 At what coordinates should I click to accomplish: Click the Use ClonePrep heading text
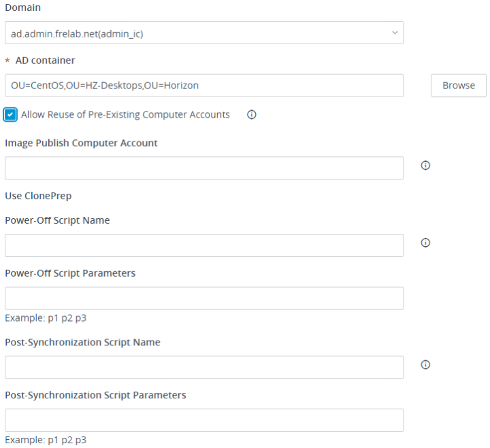click(x=38, y=196)
